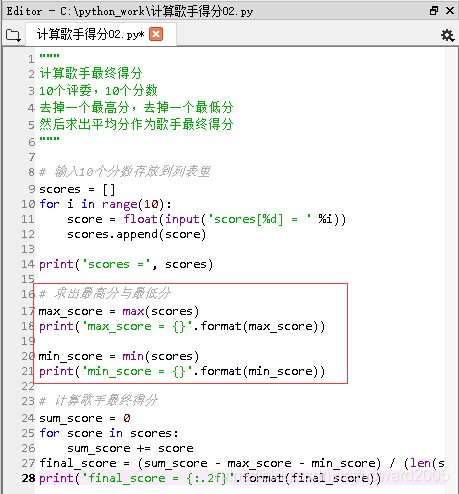Close the 计算歌手得分02.py tab
Screen dimensions: 459x494
[x=156, y=34]
